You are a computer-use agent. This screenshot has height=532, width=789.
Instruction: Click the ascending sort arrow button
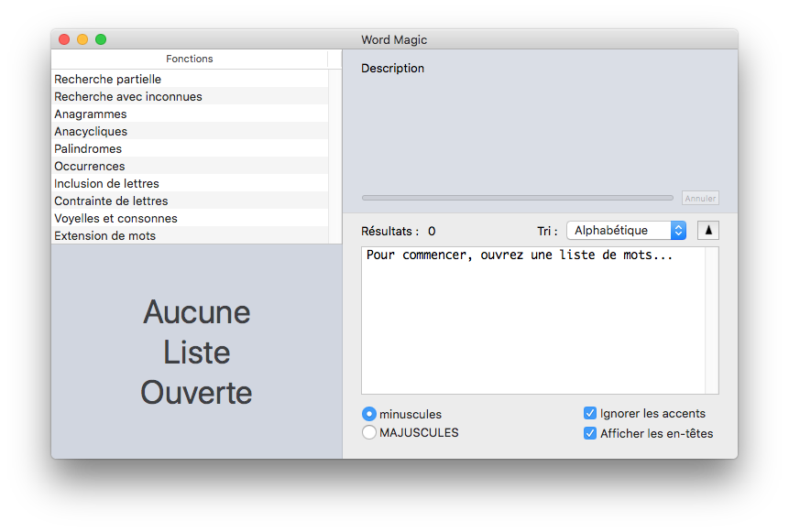click(707, 231)
